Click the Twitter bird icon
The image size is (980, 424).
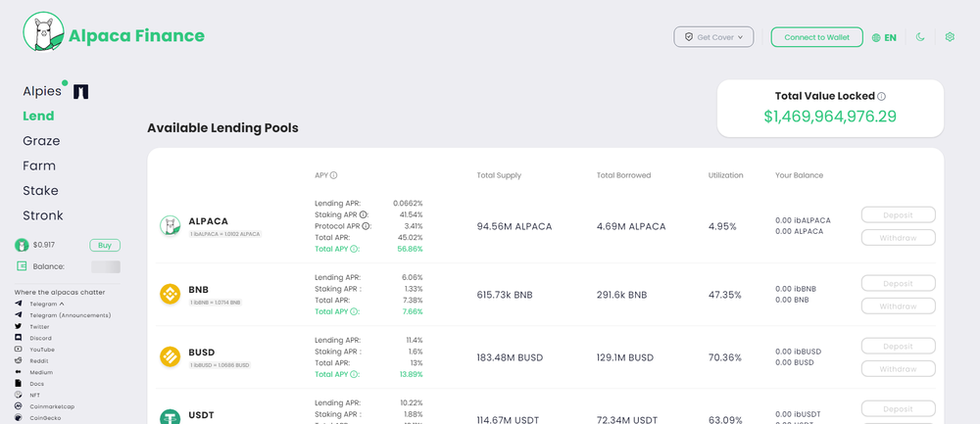pos(18,327)
